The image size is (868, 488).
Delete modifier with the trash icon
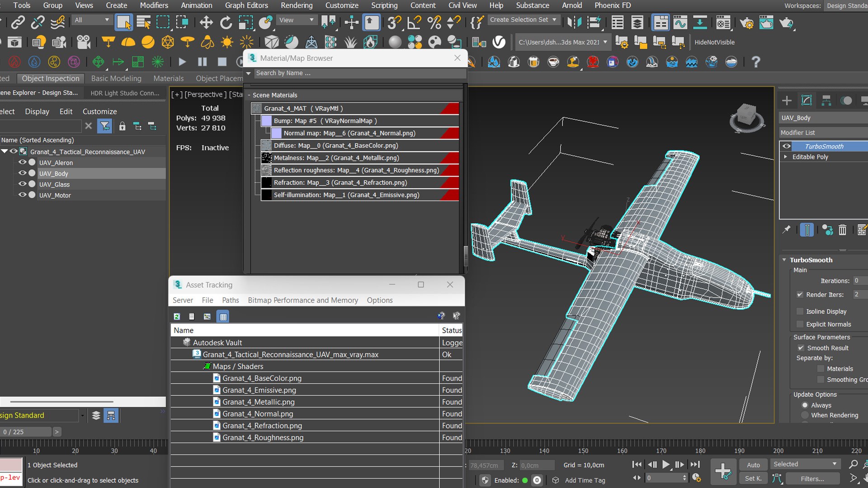tap(842, 230)
